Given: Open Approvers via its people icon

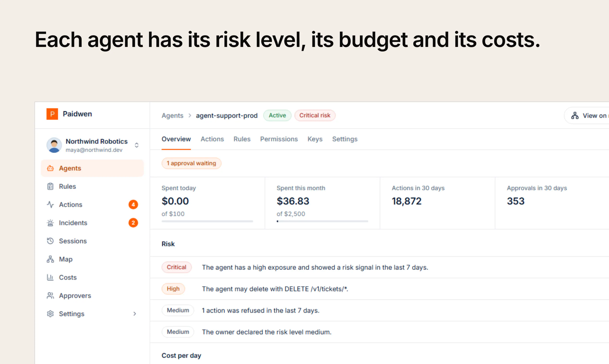Looking at the screenshot, I should [50, 296].
